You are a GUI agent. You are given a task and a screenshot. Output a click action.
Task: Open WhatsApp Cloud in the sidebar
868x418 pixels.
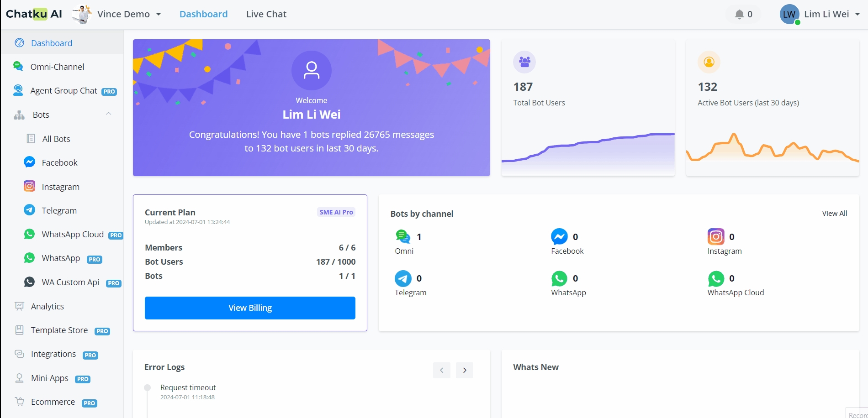pyautogui.click(x=72, y=235)
